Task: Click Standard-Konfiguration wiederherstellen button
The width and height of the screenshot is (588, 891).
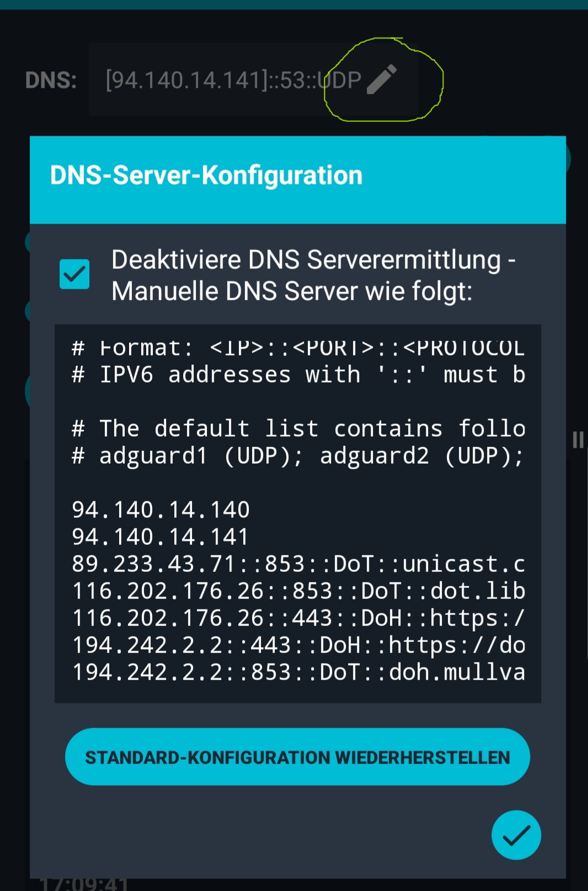Action: 297,757
